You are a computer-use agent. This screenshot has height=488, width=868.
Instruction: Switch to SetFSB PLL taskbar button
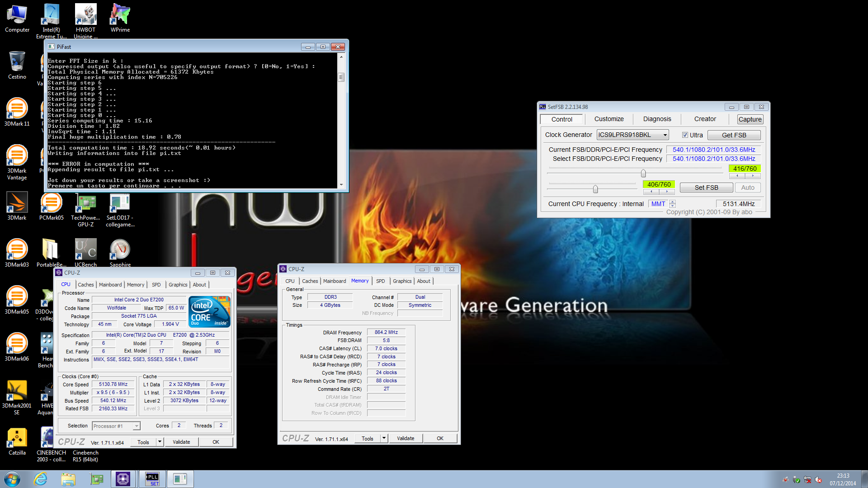point(152,479)
